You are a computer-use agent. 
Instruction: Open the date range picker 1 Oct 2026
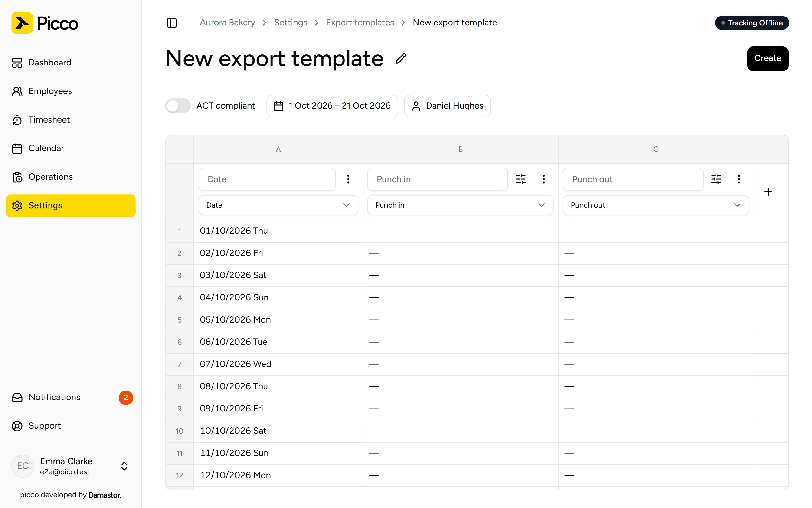coord(332,106)
